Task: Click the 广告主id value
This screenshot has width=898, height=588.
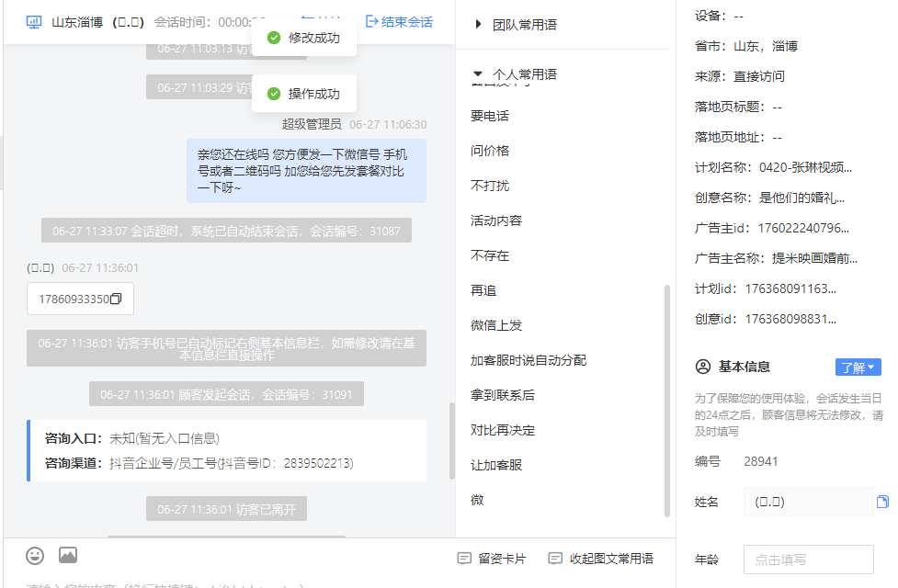Action: point(803,229)
